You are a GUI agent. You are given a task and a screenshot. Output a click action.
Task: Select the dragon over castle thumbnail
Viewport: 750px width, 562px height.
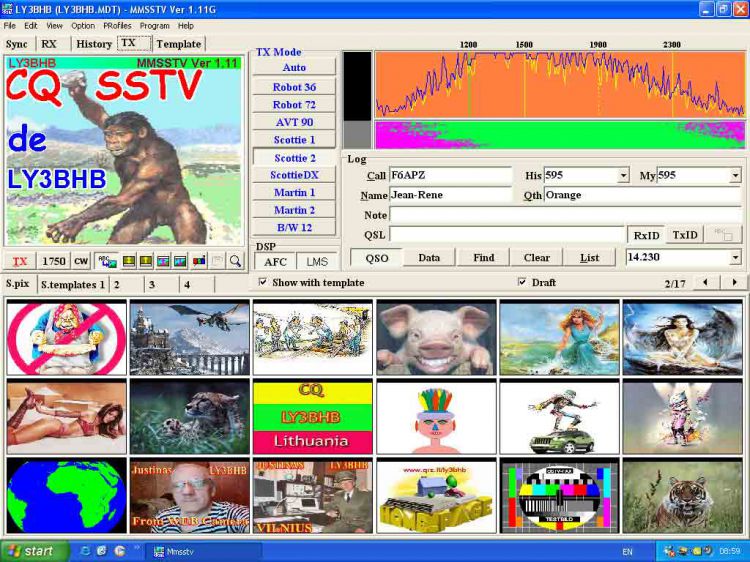pyautogui.click(x=189, y=338)
